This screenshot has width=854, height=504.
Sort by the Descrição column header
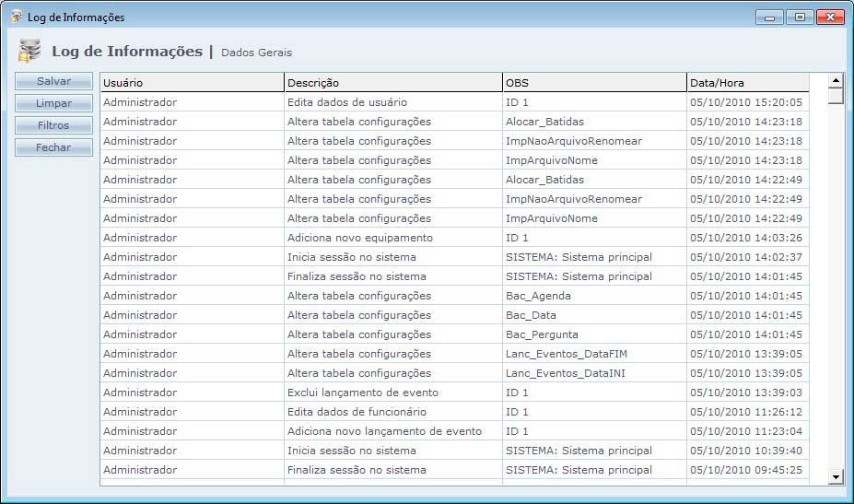pyautogui.click(x=392, y=83)
